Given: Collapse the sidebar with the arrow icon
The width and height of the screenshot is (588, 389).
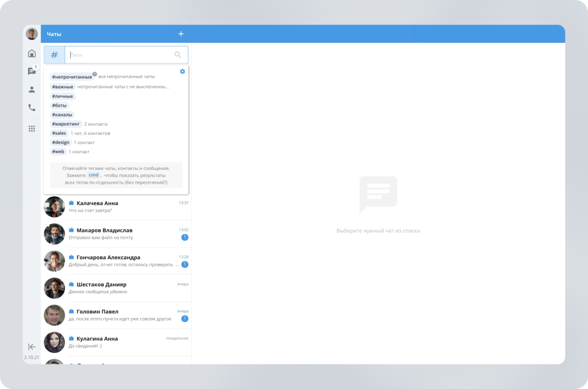Looking at the screenshot, I should pyautogui.click(x=32, y=347).
